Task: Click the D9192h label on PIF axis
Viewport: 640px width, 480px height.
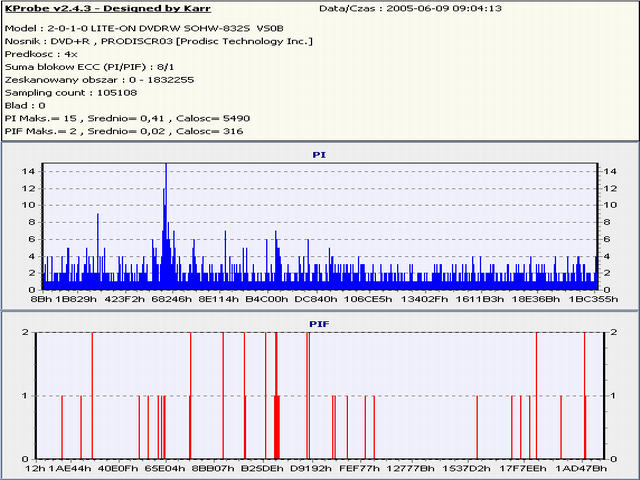Action: 311,467
